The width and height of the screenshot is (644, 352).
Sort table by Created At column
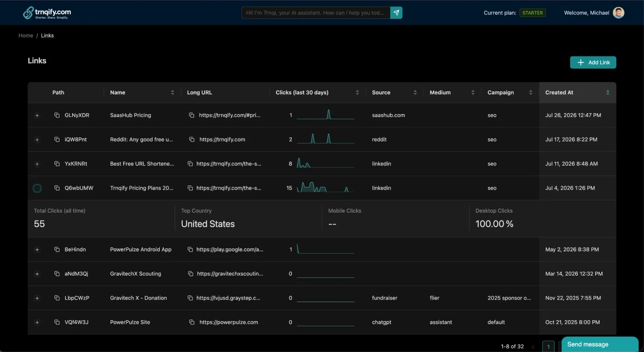(x=608, y=93)
